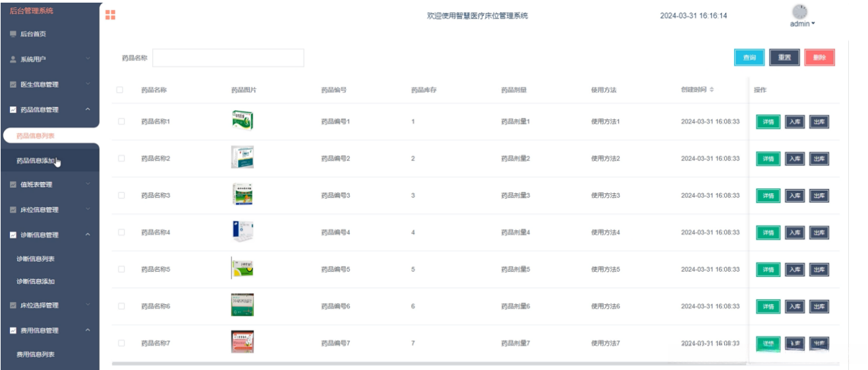This screenshot has height=370, width=868.
Task: Check the row checkbox for 药品名称6
Action: (x=121, y=306)
